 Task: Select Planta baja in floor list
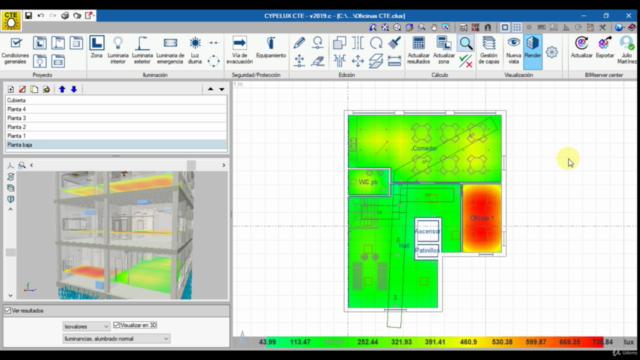[116, 145]
